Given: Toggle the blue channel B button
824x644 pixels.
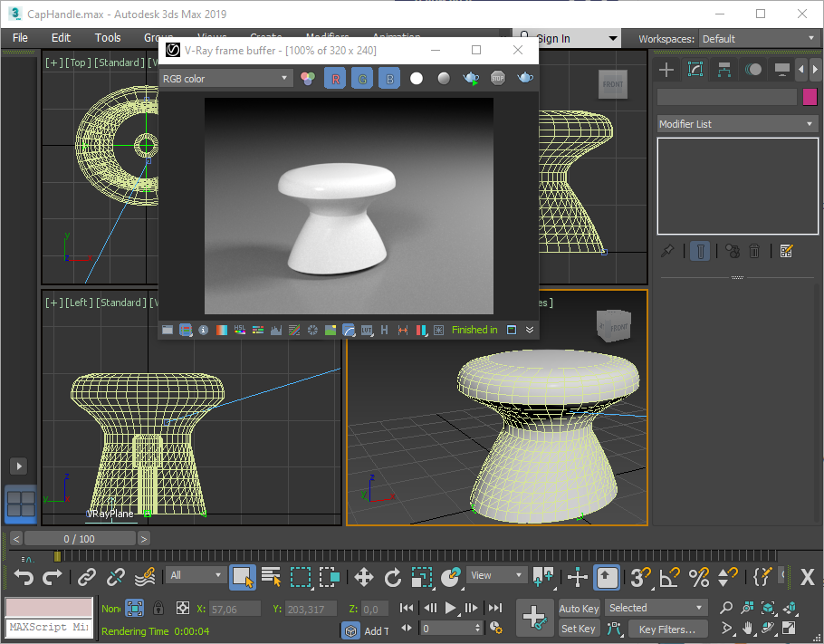Looking at the screenshot, I should click(388, 79).
